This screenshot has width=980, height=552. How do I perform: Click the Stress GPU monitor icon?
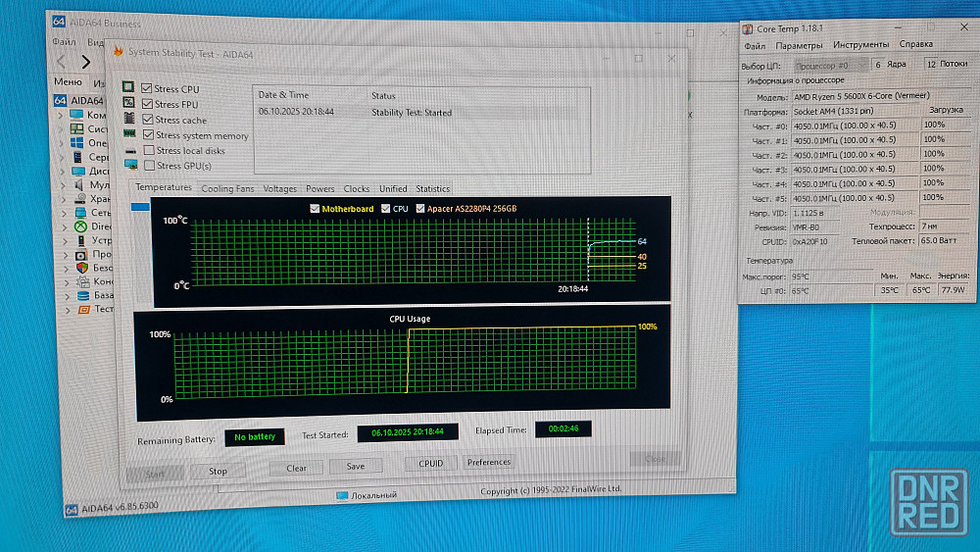point(130,165)
